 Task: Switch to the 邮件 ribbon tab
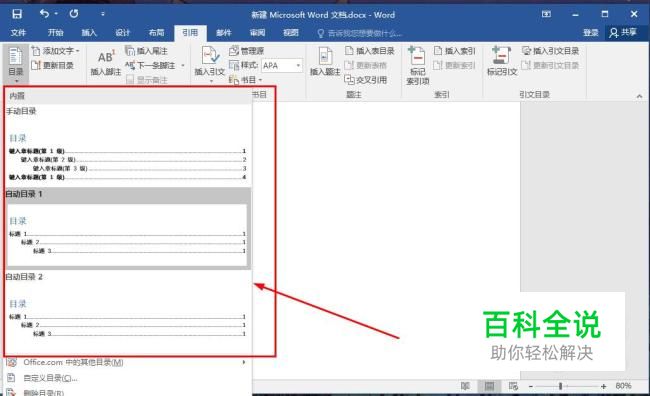point(224,33)
